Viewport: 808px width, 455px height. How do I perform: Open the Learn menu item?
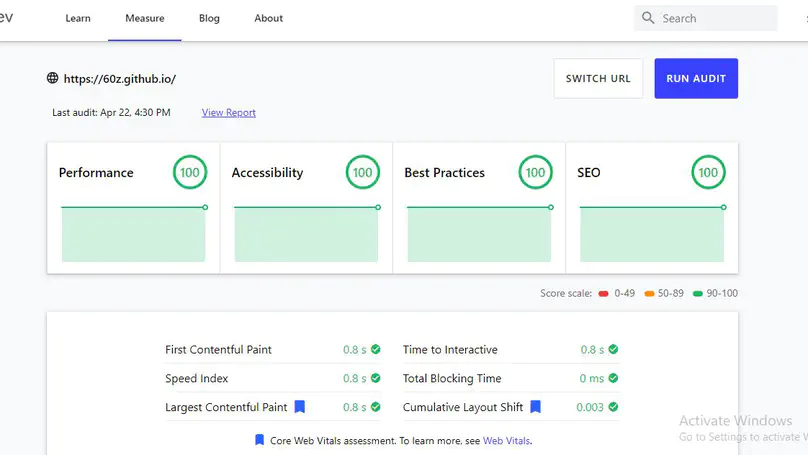coord(78,19)
